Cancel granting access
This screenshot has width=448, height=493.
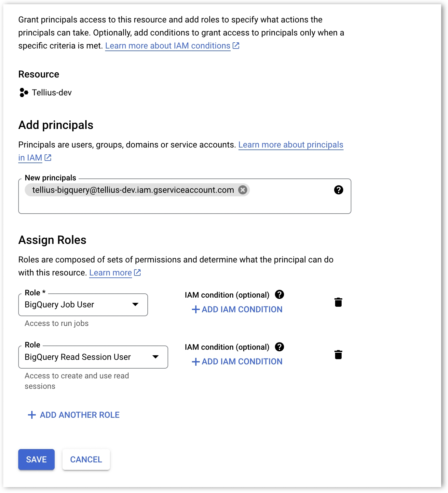point(86,459)
